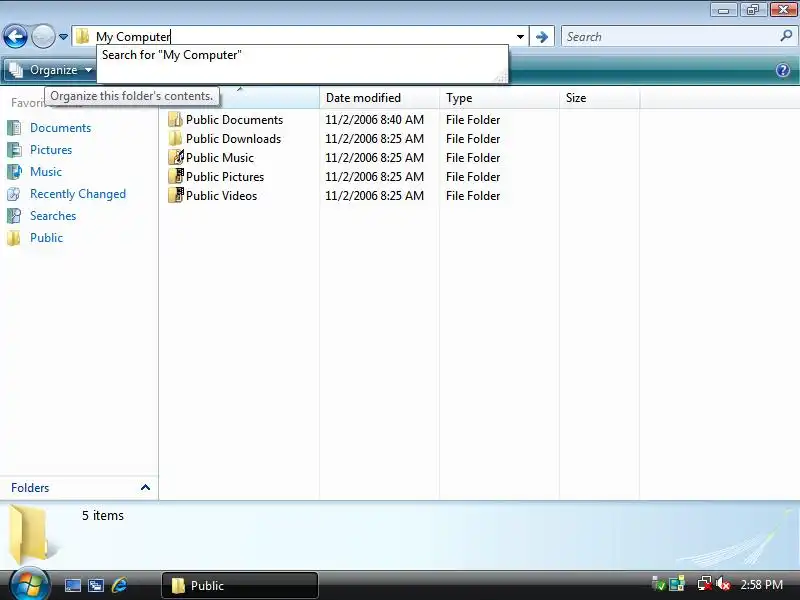Screen dimensions: 800x600
Task: Click the green check security tray icon
Action: pyautogui.click(x=659, y=584)
